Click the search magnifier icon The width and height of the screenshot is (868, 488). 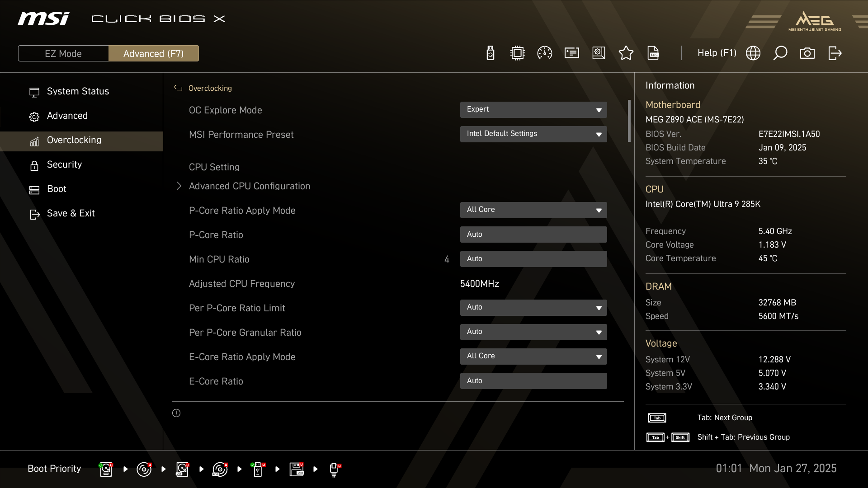tap(780, 53)
